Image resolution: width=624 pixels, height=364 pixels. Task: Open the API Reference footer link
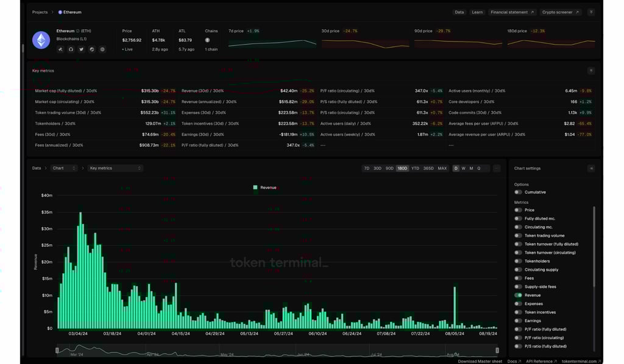(x=541, y=361)
